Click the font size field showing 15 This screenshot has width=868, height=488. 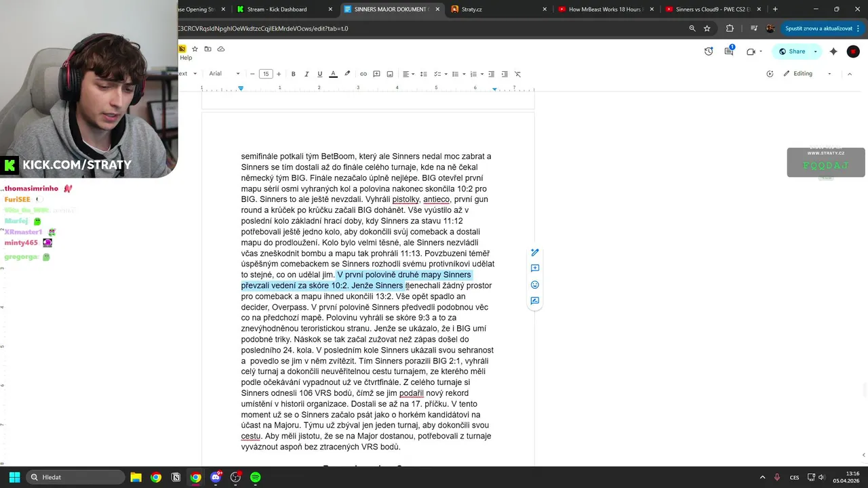click(x=265, y=74)
